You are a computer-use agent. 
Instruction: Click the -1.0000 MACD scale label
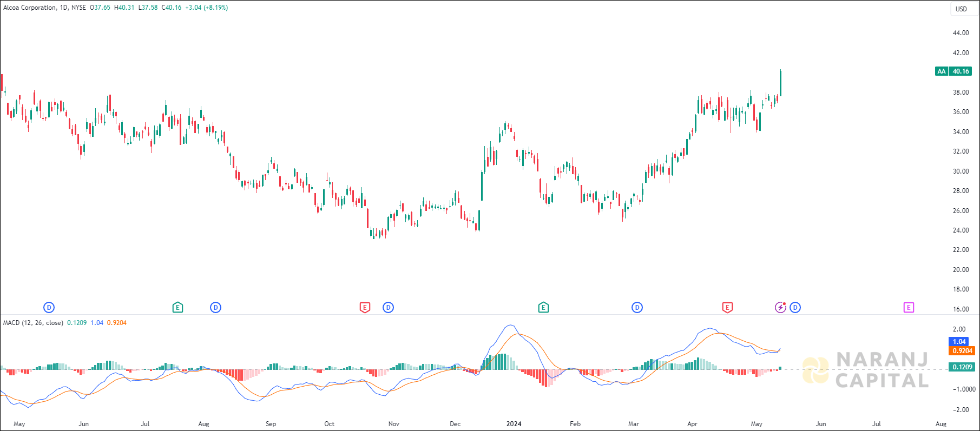[x=964, y=389]
